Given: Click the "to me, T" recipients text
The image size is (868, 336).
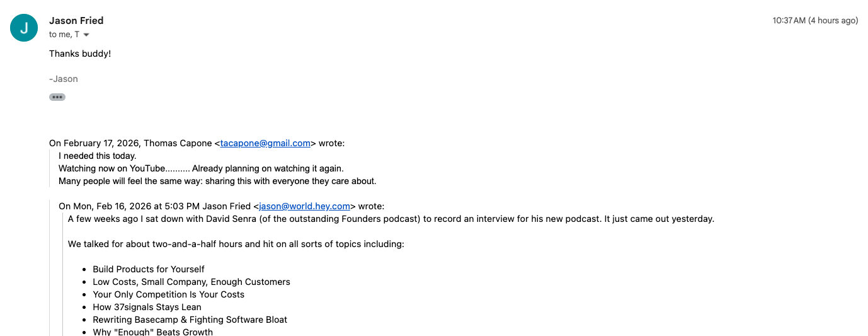Looking at the screenshot, I should [x=64, y=35].
